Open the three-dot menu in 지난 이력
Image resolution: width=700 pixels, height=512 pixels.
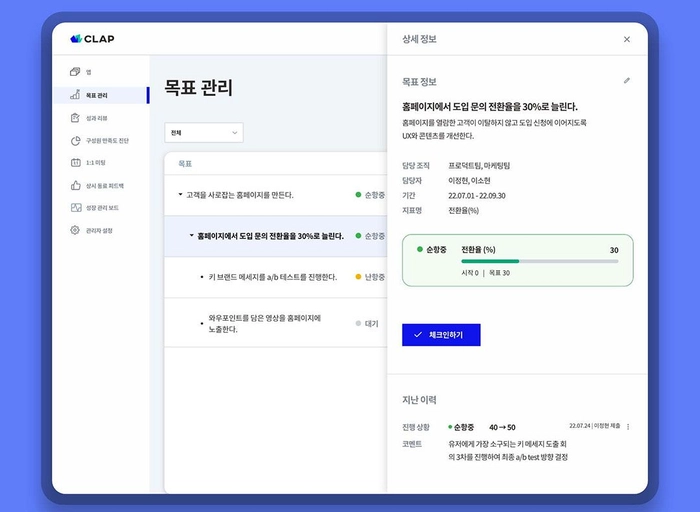(x=628, y=427)
